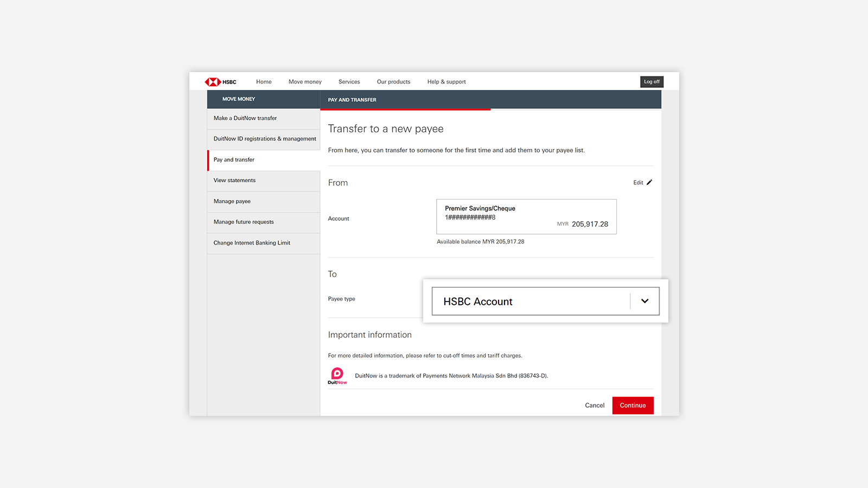Select Make a DuitNow transfer
868x488 pixels.
pyautogui.click(x=264, y=118)
